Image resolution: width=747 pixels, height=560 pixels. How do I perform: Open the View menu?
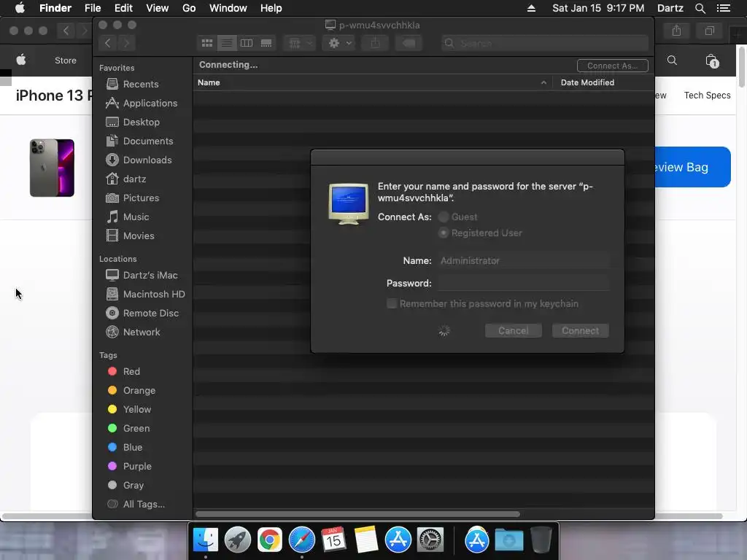[158, 8]
